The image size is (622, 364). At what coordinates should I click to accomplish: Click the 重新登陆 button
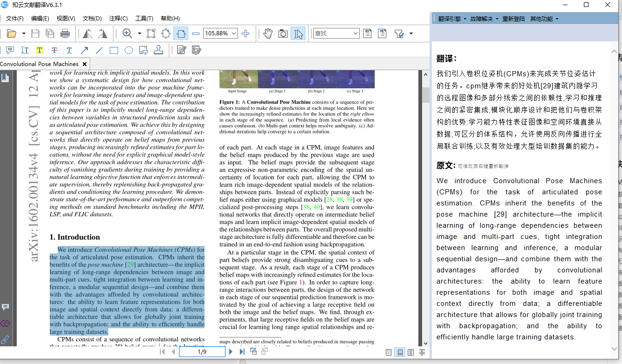[x=514, y=19]
